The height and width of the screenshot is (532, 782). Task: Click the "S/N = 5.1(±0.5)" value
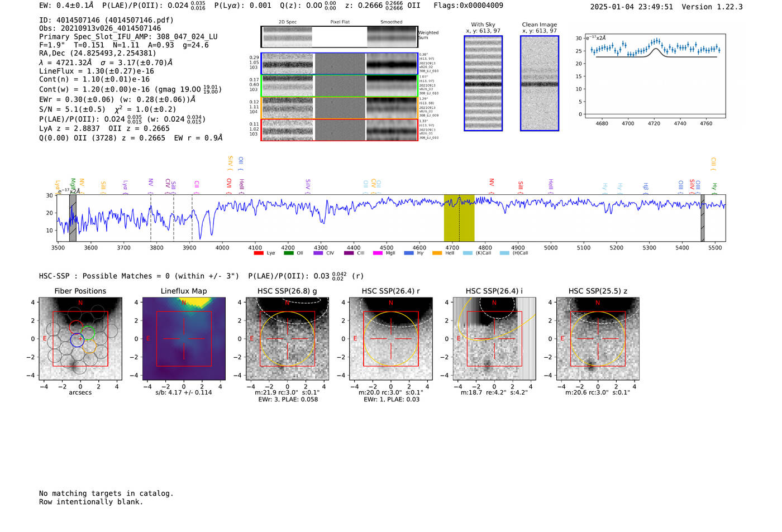(72, 109)
